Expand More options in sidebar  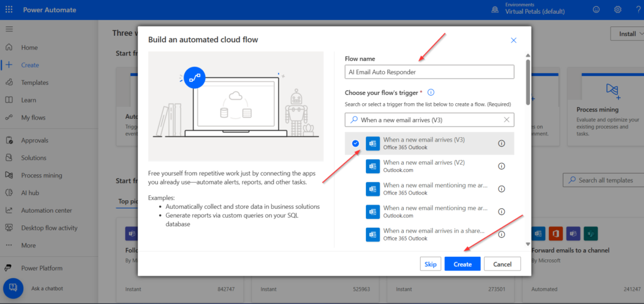point(28,245)
